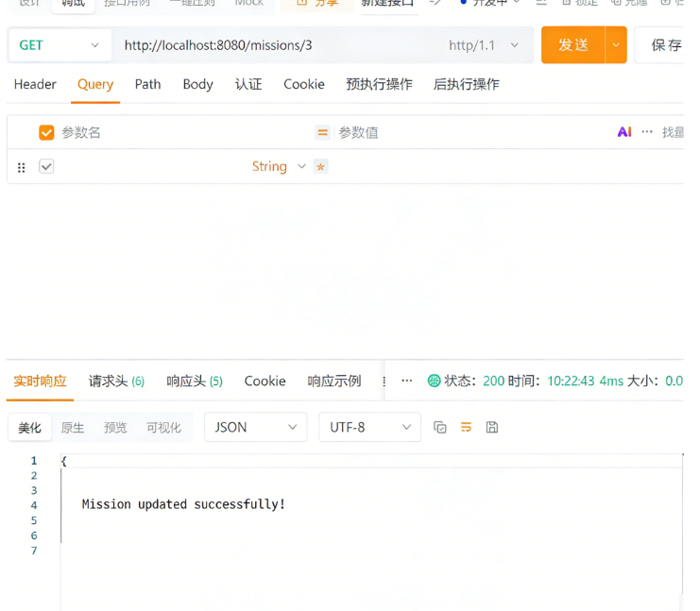Screen dimensions: 700x611
Task: Click the horizontal ellipsis icon before the status
Action: 407,381
